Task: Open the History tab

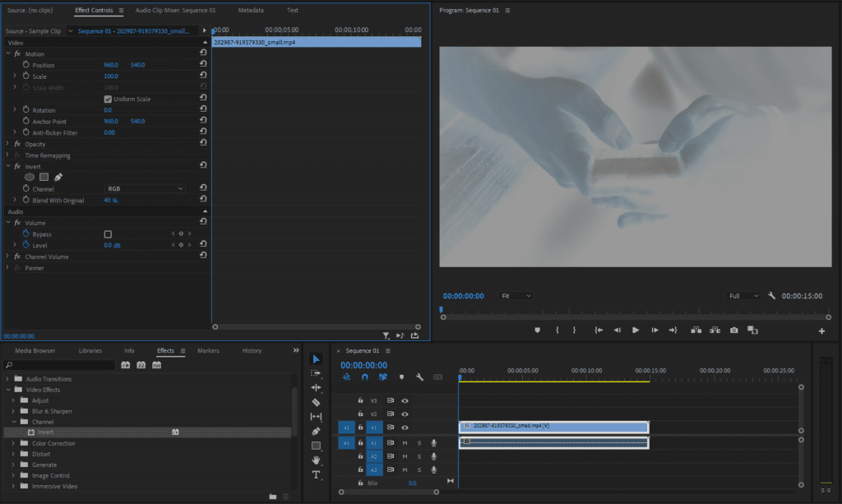Action: (252, 350)
